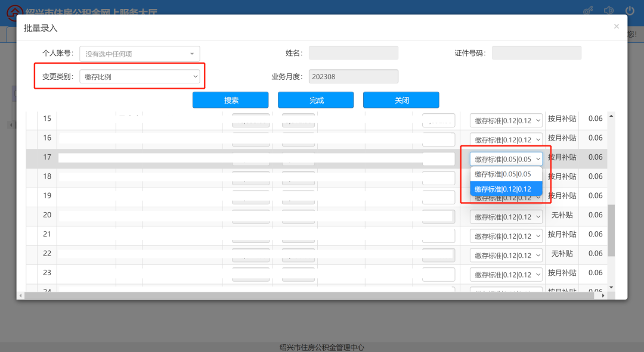Image resolution: width=644 pixels, height=352 pixels.
Task: Click the 姓名 input field
Action: [x=353, y=53]
